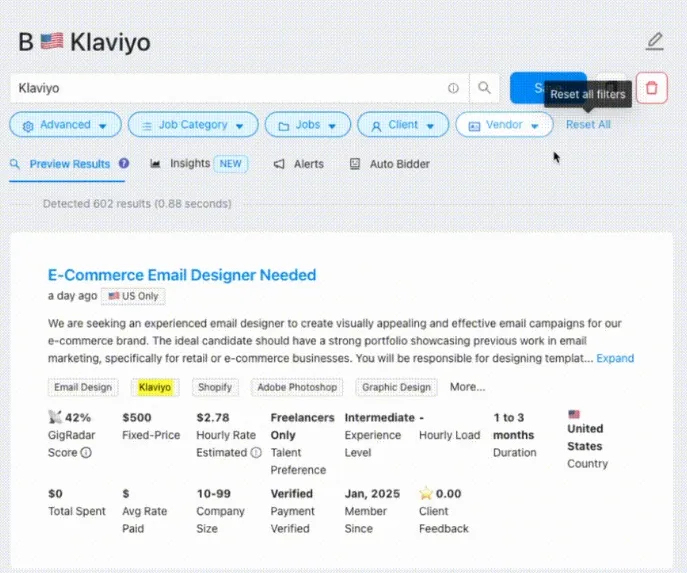The height and width of the screenshot is (573, 687).
Task: Click More... to show extra tags
Action: pos(467,387)
